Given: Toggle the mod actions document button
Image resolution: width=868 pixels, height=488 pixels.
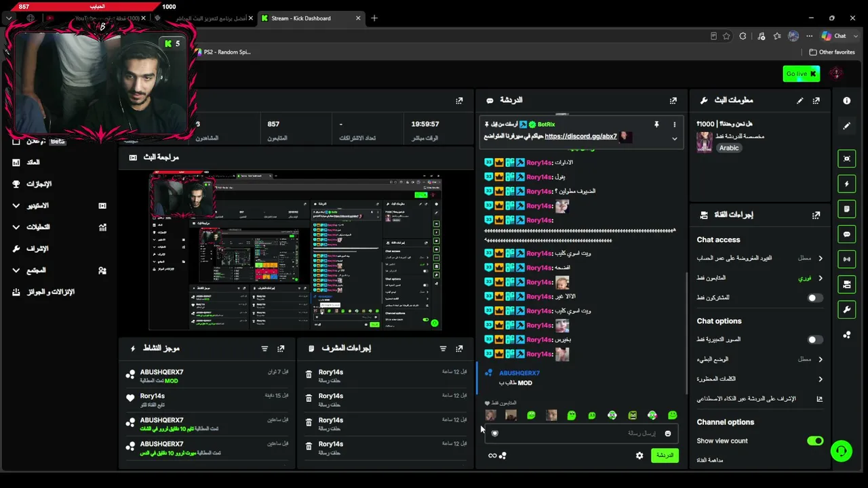Looking at the screenshot, I should click(x=846, y=209).
